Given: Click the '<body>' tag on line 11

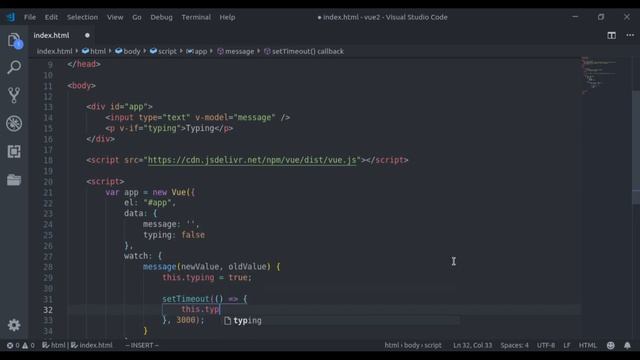Looking at the screenshot, I should [x=82, y=86].
